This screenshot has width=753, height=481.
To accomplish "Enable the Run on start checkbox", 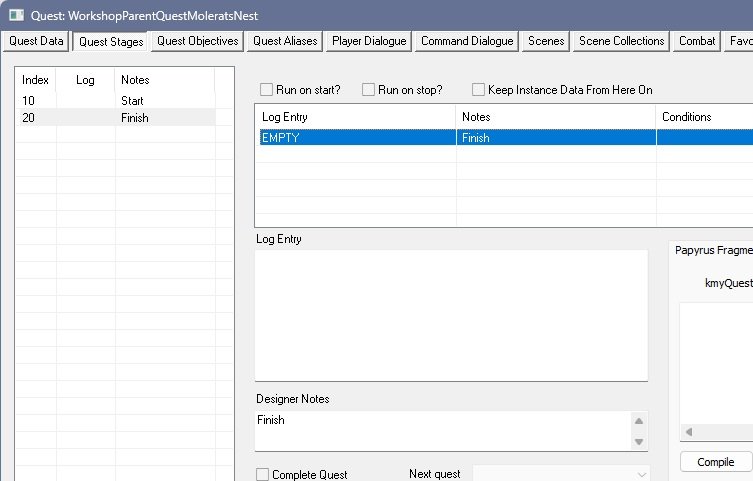I will click(x=266, y=90).
